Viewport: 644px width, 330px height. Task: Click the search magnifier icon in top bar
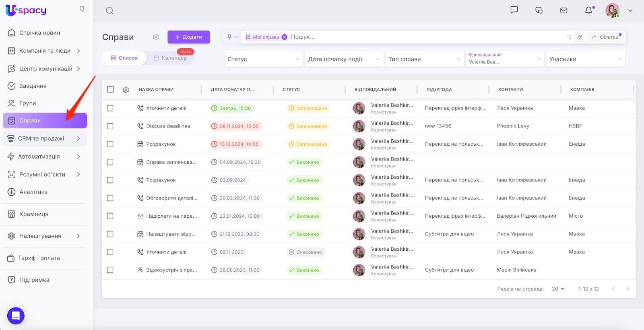109,11
